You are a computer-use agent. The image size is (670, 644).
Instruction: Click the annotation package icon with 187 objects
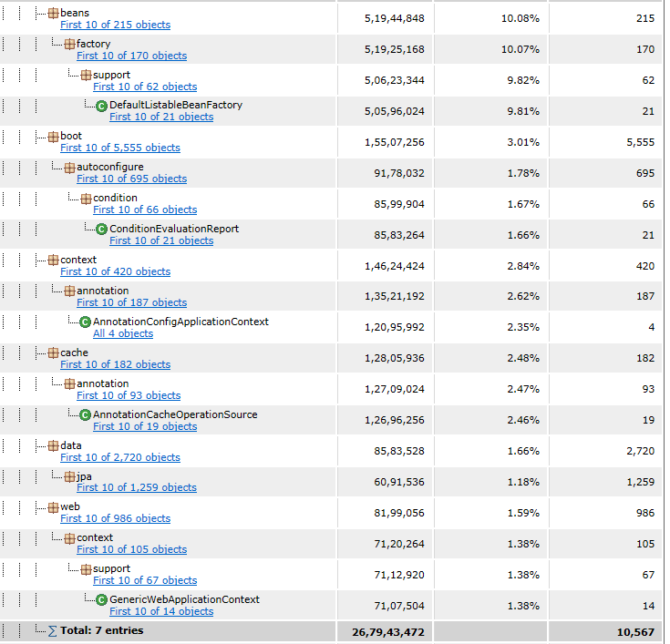pyautogui.click(x=69, y=291)
